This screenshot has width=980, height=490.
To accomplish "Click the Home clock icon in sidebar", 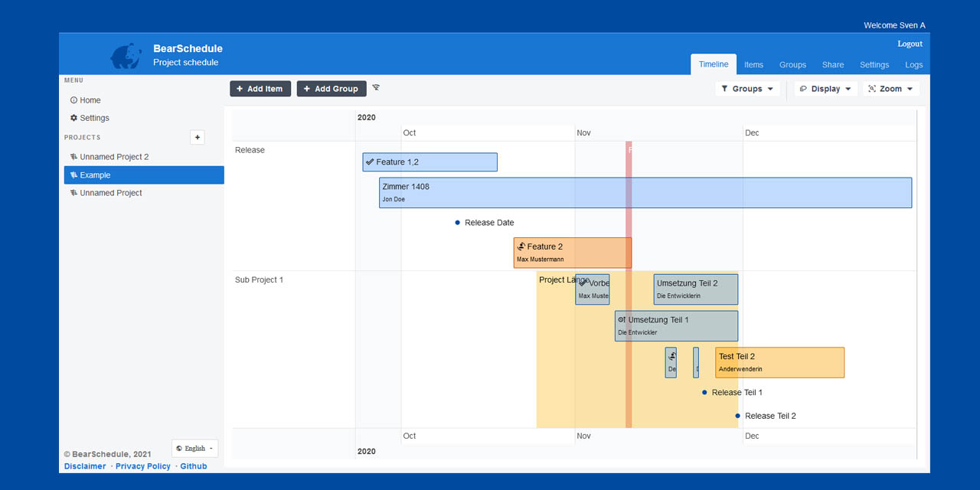I will (x=73, y=100).
